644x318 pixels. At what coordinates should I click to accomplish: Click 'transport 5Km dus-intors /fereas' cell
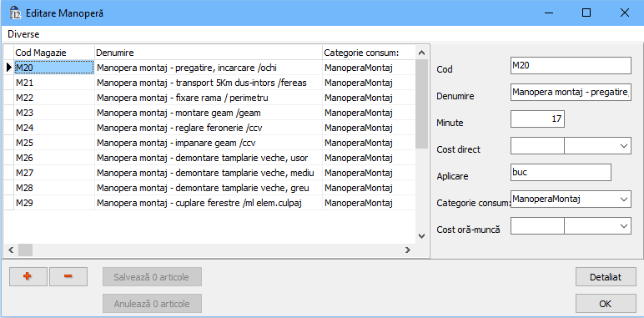pyautogui.click(x=209, y=83)
